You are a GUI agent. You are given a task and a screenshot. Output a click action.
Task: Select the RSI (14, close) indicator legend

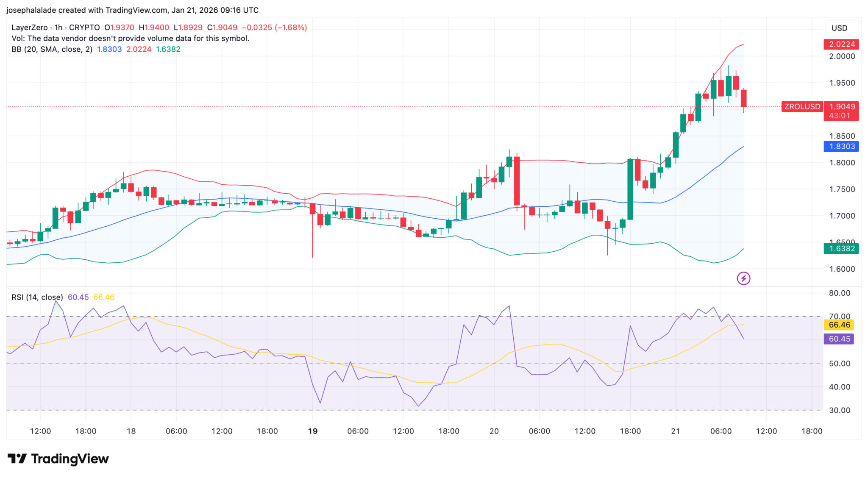tap(37, 297)
